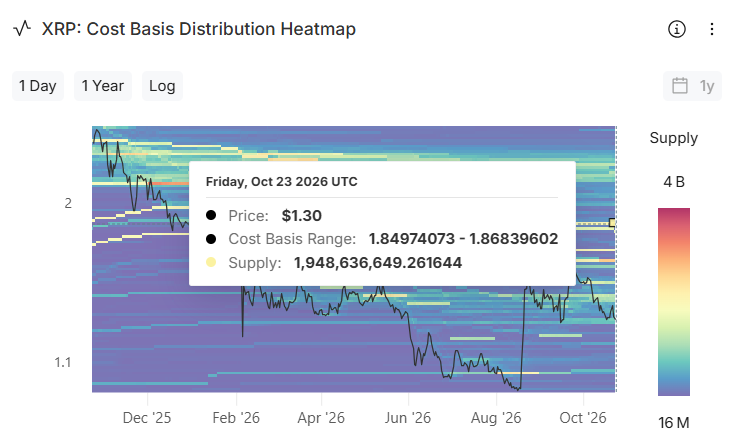
Task: Click the "Feb '26" axis label
Action: tap(236, 418)
